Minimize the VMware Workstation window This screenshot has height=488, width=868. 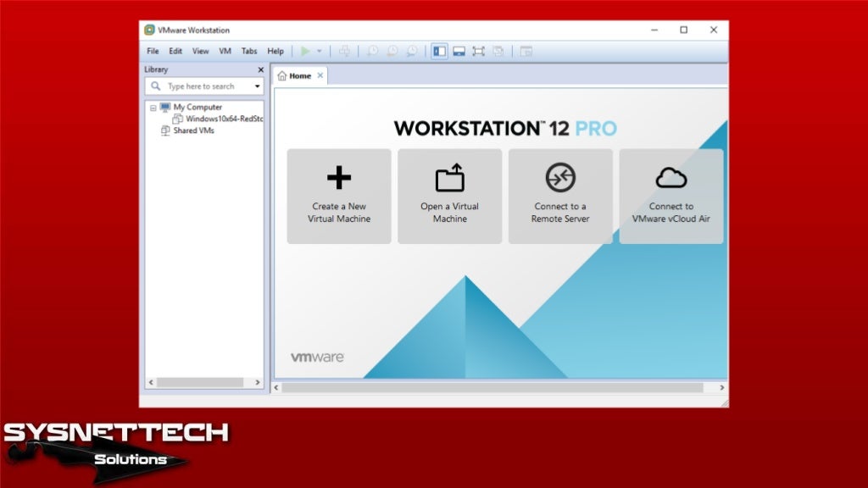tap(654, 30)
